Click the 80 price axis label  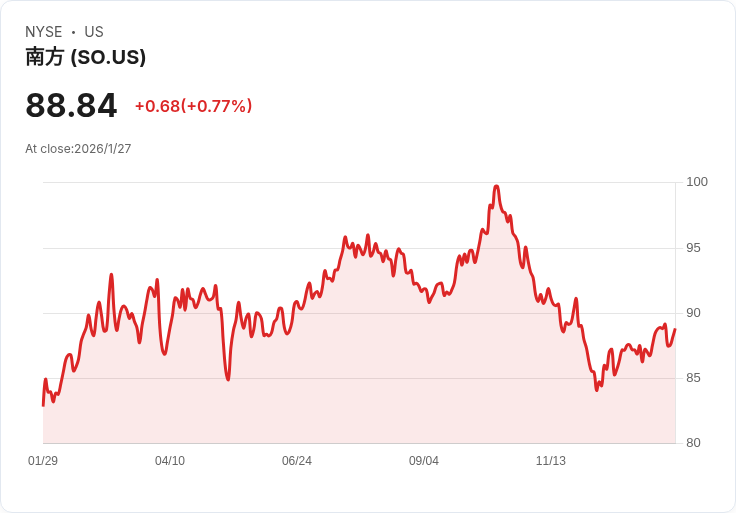(x=697, y=443)
